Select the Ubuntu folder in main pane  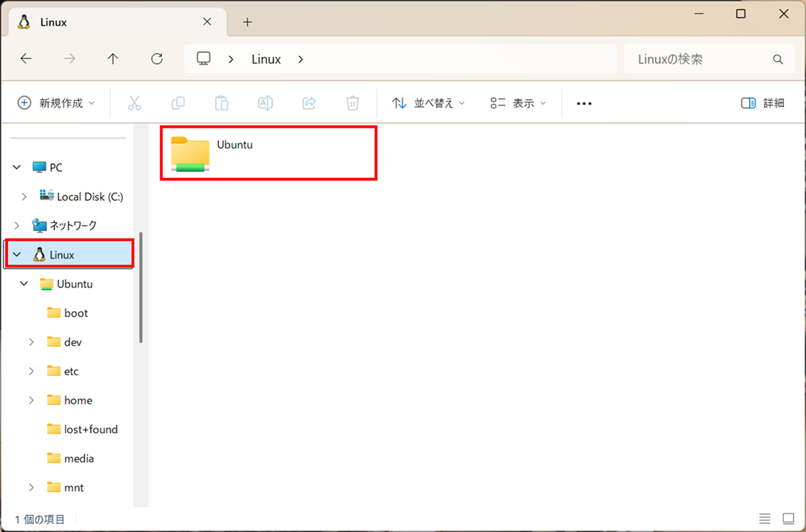268,152
